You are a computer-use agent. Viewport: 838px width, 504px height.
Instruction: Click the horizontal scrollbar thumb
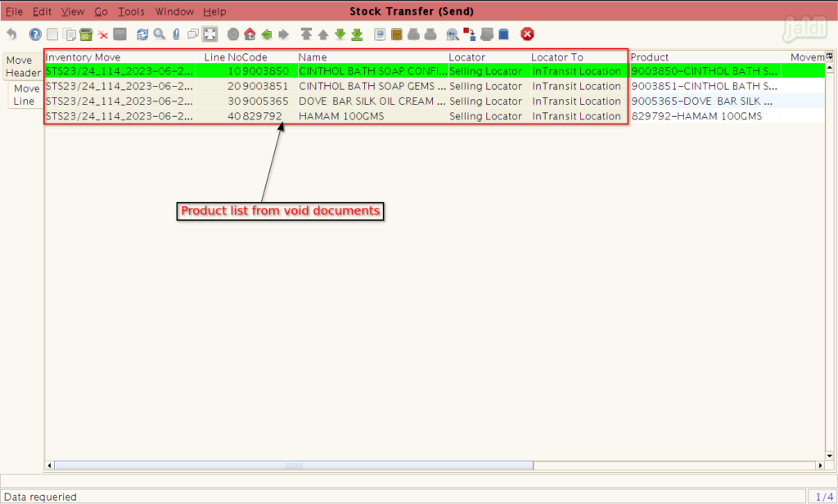pos(294,466)
